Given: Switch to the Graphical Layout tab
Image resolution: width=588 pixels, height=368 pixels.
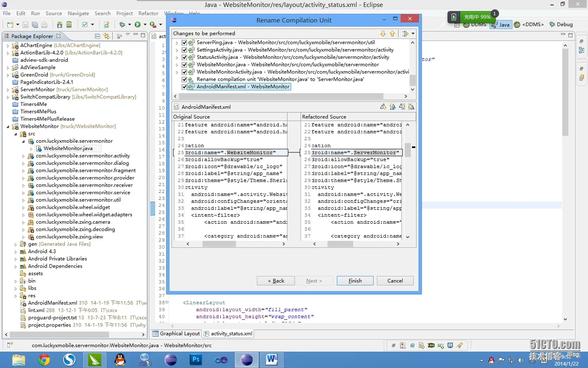Looking at the screenshot, I should pos(176,334).
